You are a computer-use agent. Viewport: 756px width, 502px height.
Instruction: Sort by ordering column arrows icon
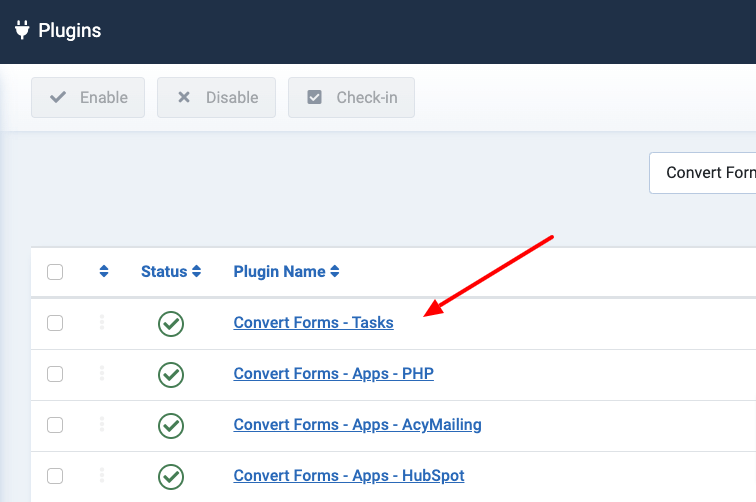click(104, 271)
